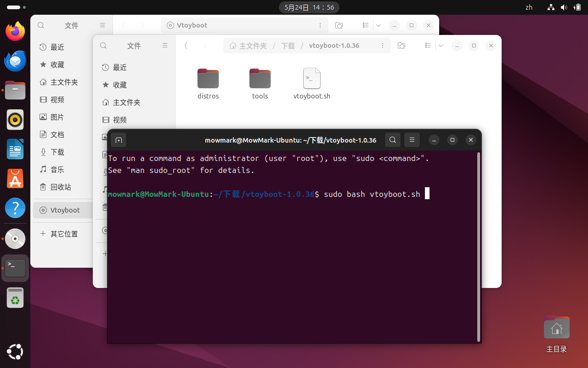Viewport: 588px width, 368px height.
Task: Click search icon in the front Files window sidebar
Action: pos(103,46)
